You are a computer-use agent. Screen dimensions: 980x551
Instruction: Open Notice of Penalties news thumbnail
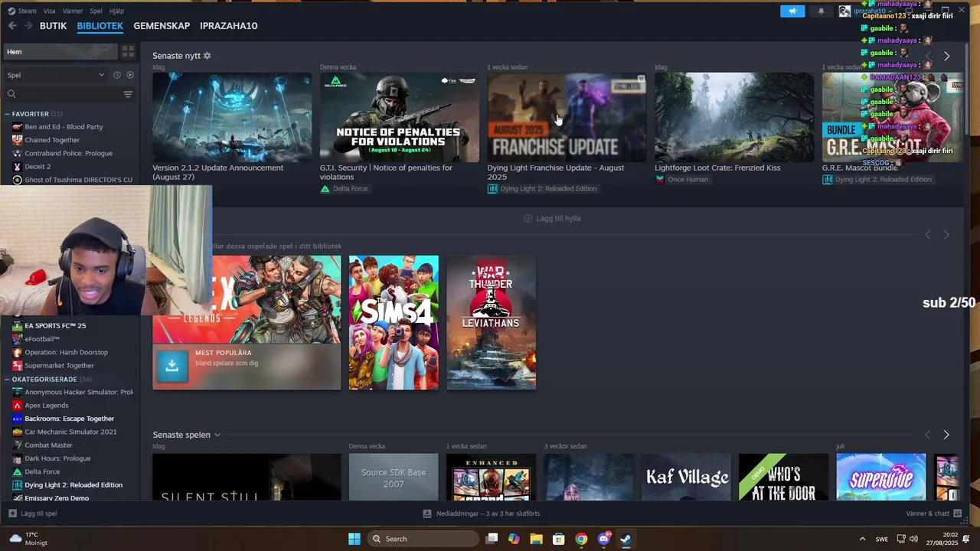point(399,117)
